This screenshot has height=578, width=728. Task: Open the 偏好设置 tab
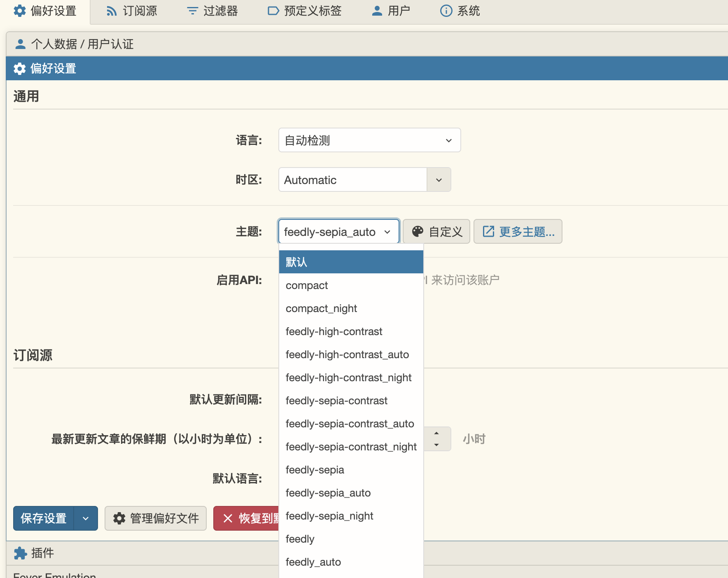45,11
